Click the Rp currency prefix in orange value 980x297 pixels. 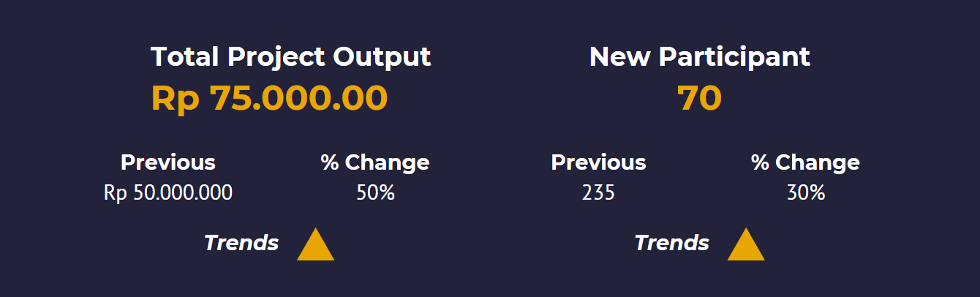coord(176,99)
